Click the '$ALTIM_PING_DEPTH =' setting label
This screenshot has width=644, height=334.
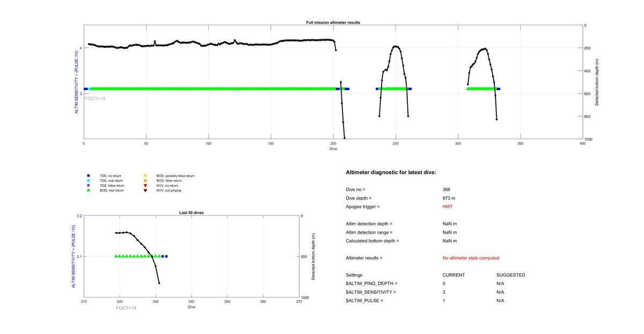point(371,284)
